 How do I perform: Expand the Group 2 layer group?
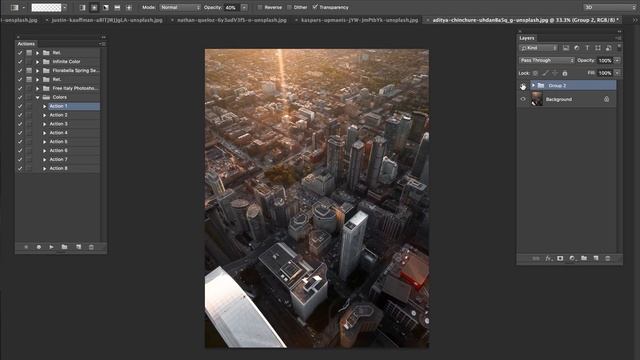[533, 85]
